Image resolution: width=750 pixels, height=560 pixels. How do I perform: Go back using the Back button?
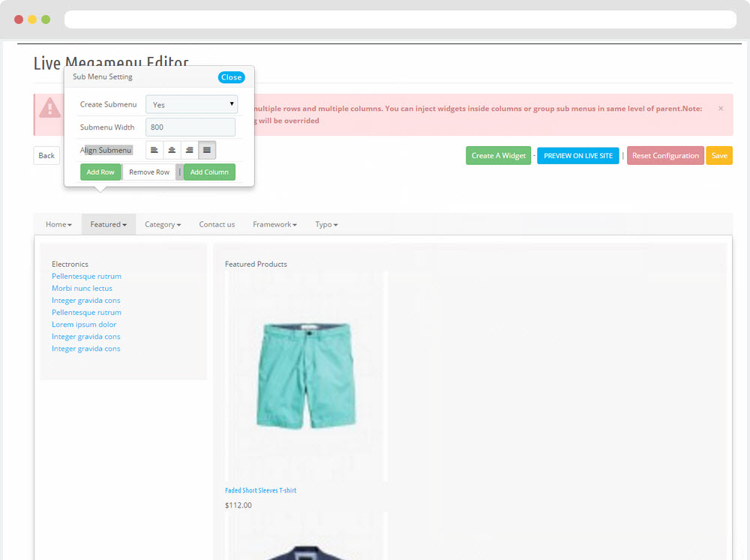[x=46, y=155]
